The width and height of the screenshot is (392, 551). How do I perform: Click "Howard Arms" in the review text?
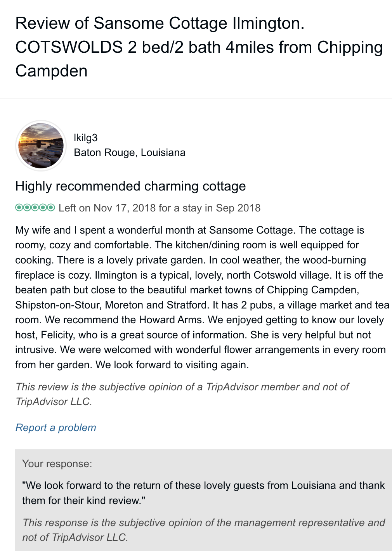(171, 320)
